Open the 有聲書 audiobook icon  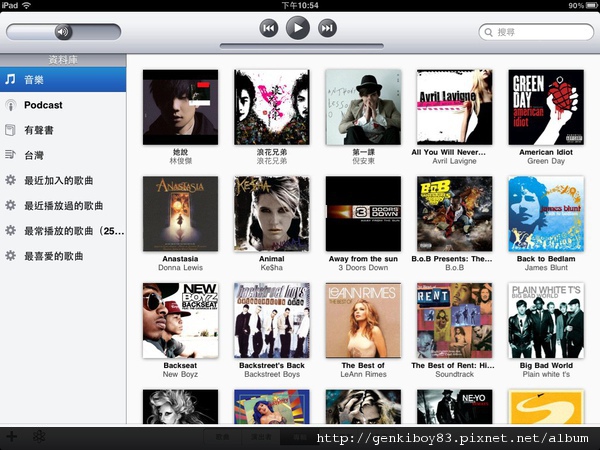[x=10, y=130]
